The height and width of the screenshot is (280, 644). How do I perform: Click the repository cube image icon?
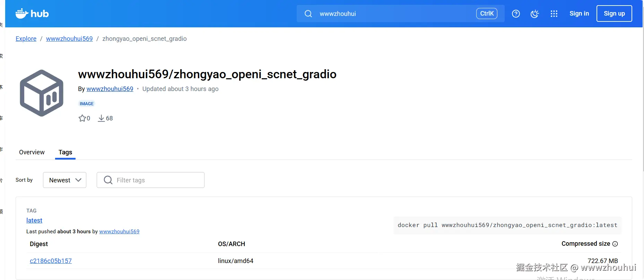pyautogui.click(x=42, y=93)
